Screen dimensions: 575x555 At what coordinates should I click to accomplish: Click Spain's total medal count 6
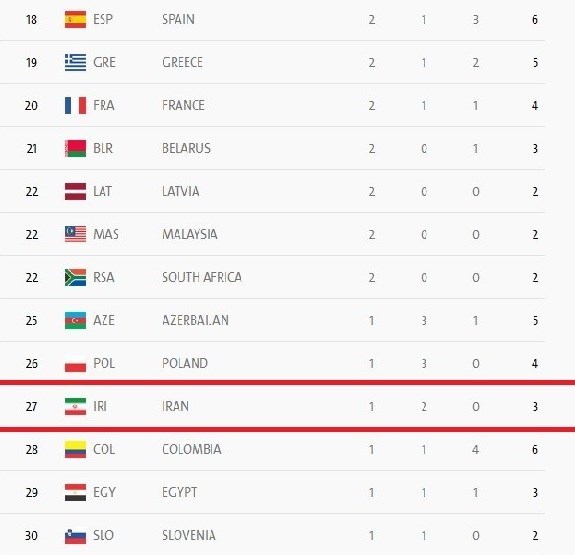click(535, 19)
